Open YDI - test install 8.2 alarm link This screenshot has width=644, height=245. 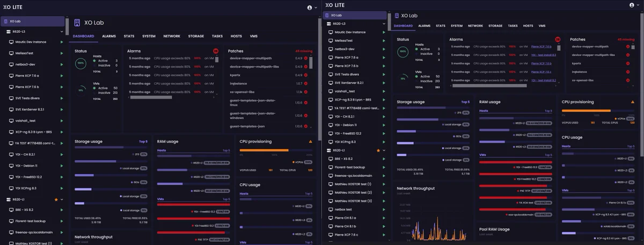pyautogui.click(x=544, y=80)
